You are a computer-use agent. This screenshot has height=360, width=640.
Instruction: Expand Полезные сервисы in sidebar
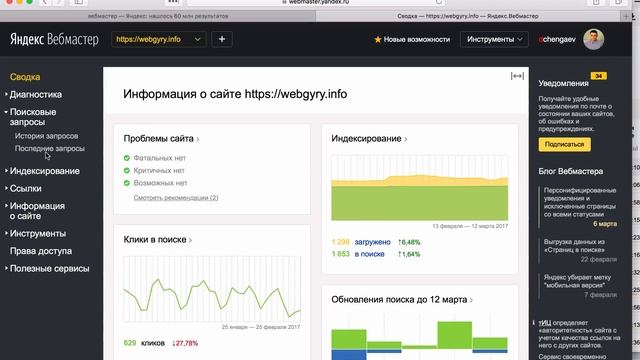tap(49, 269)
